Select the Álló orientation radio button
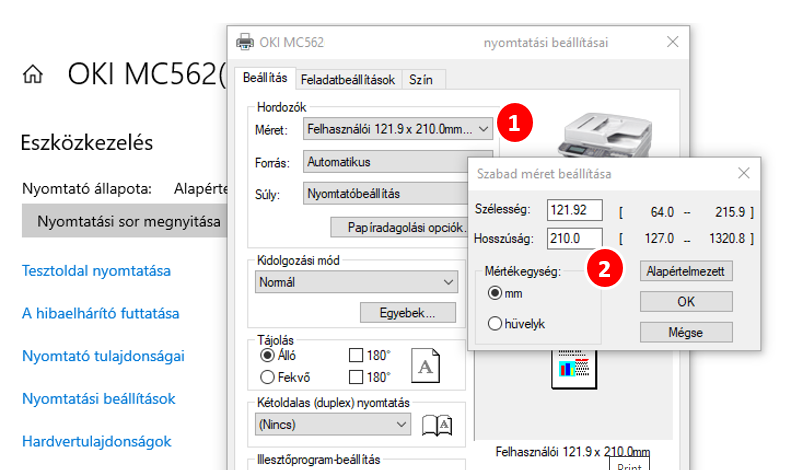Image resolution: width=799 pixels, height=470 pixels. point(267,355)
